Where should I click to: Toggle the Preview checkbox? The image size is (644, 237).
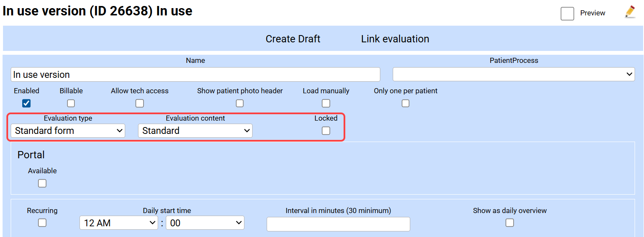tap(567, 13)
